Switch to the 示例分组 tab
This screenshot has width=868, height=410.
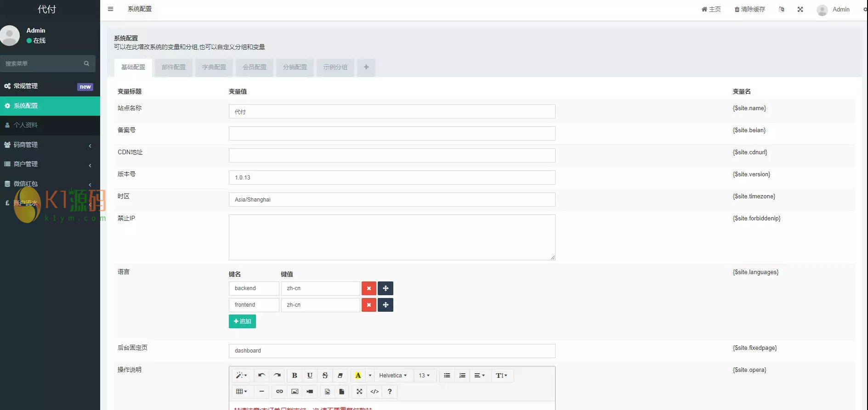click(335, 67)
